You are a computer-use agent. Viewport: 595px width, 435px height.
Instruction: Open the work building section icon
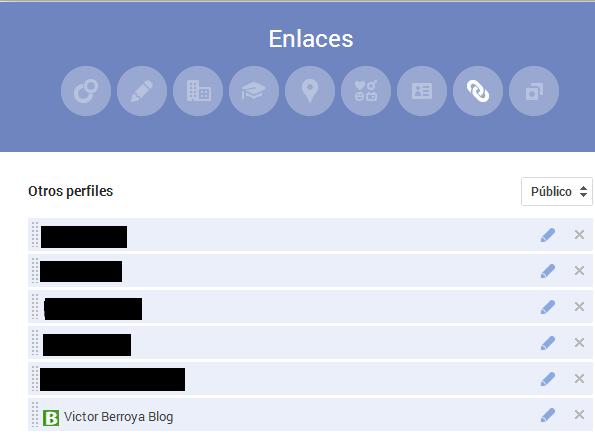click(x=198, y=91)
